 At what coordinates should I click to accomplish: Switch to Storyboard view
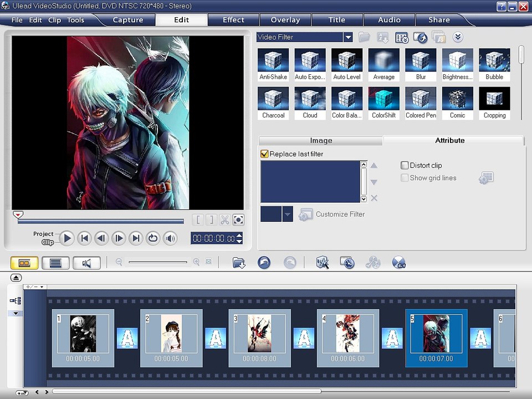point(24,263)
